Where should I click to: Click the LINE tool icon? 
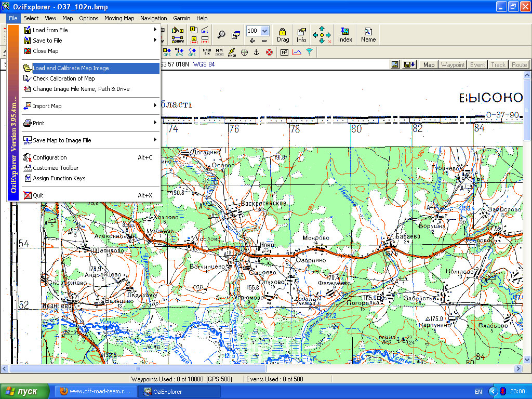click(205, 30)
